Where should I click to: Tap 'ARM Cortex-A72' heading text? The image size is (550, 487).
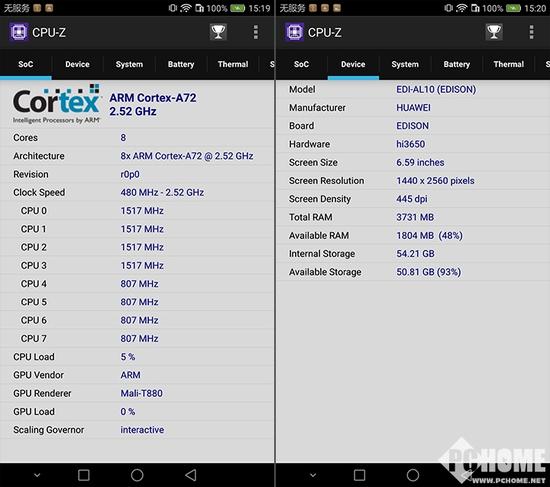point(153,98)
